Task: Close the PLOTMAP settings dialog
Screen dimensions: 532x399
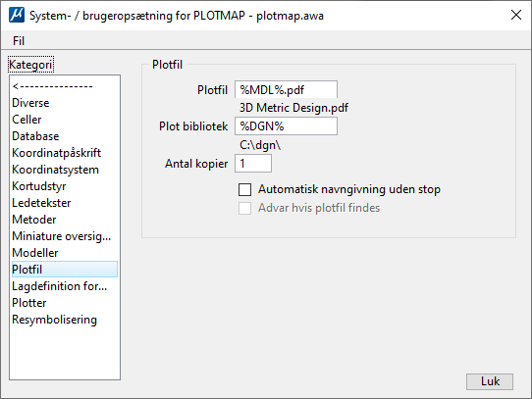Action: pyautogui.click(x=516, y=15)
